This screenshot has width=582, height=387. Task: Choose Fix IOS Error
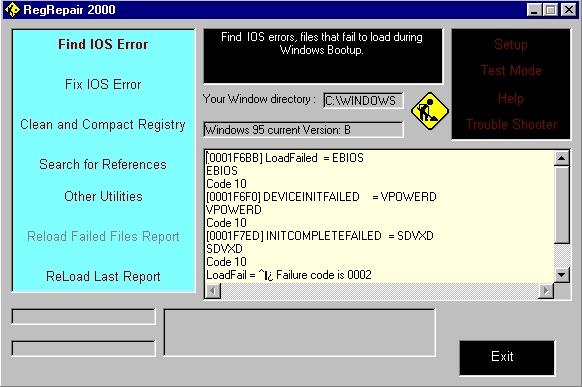103,84
